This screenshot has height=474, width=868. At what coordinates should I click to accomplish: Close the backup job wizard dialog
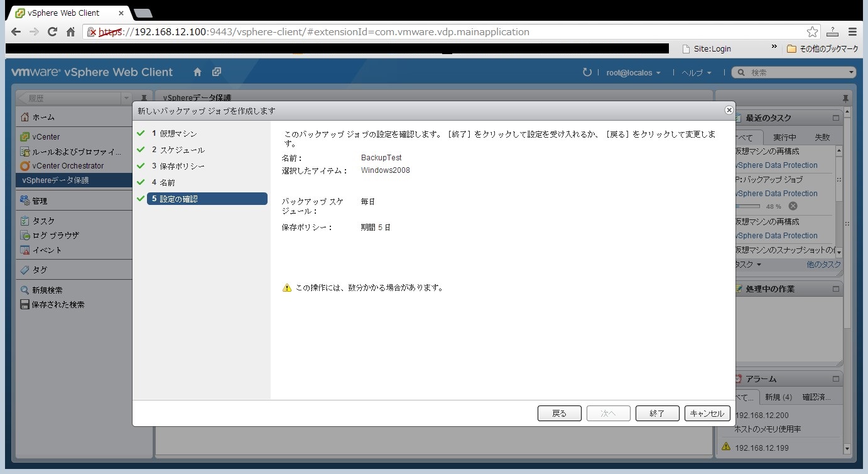729,110
